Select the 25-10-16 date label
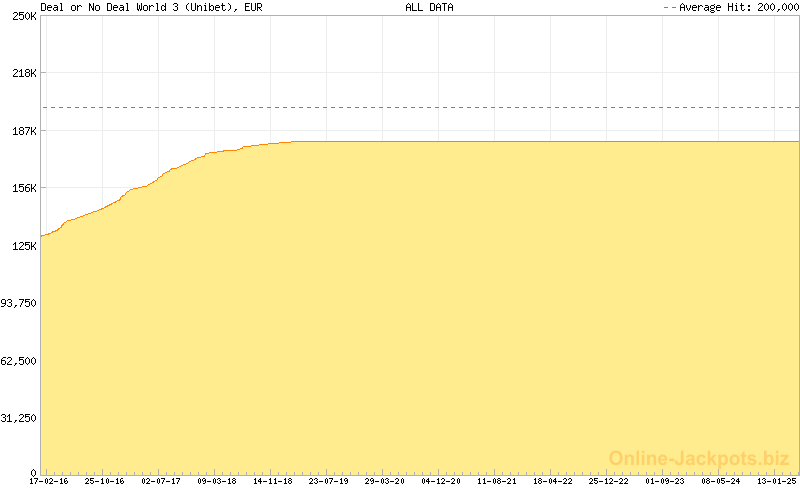 104,481
